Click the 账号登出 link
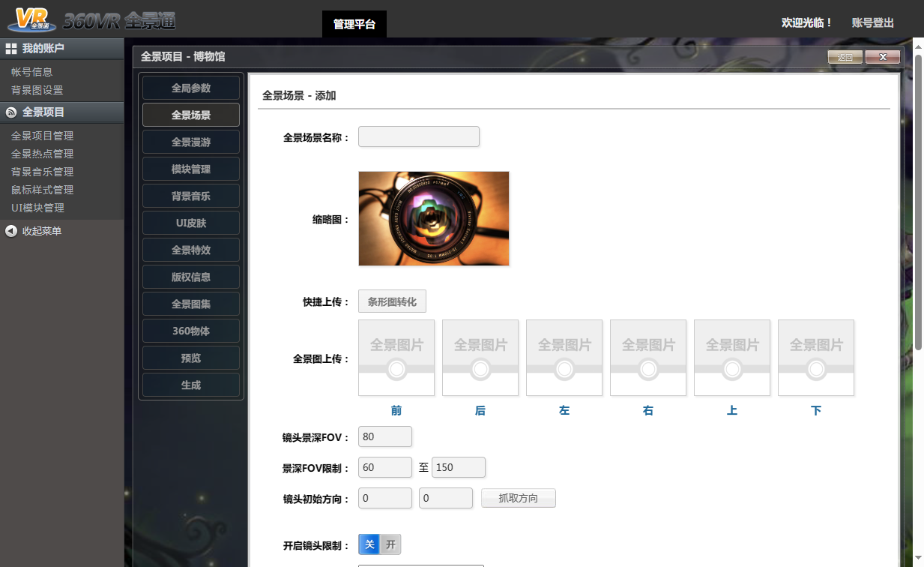 pyautogui.click(x=873, y=23)
